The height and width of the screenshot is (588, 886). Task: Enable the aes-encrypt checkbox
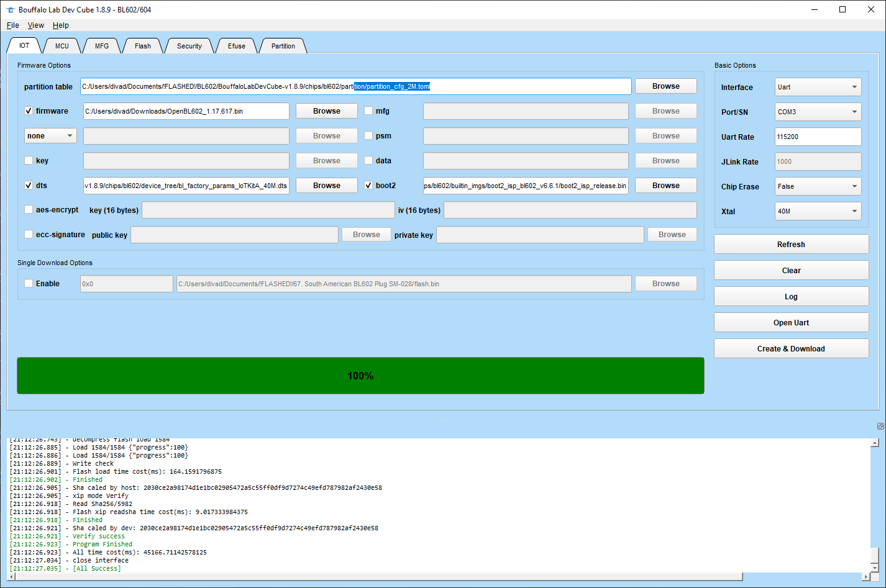pos(29,210)
